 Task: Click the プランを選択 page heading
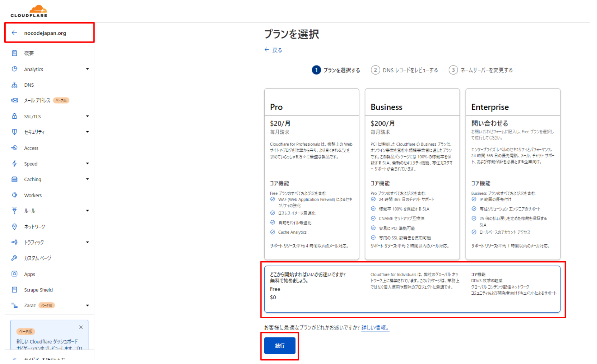[x=291, y=34]
